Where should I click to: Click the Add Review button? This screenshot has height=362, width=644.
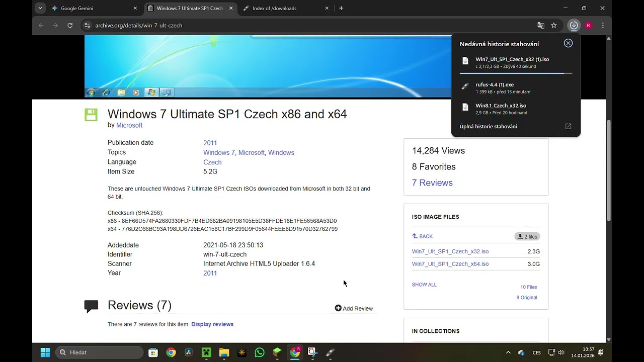(354, 308)
